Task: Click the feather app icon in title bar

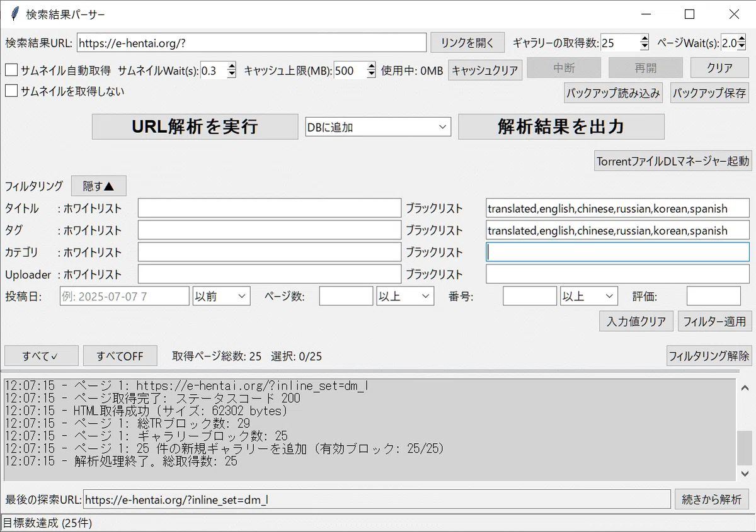Action: 14,14
